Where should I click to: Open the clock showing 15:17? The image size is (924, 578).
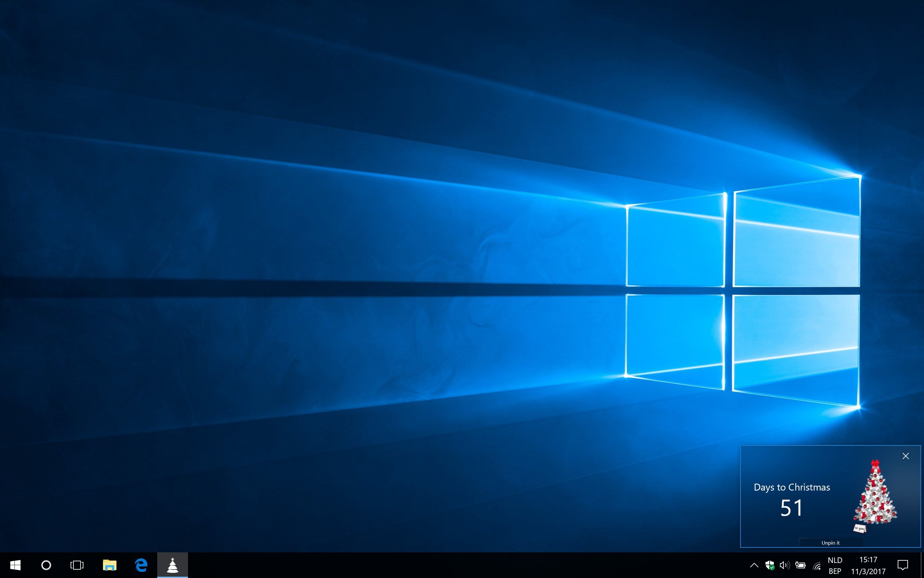pyautogui.click(x=868, y=565)
